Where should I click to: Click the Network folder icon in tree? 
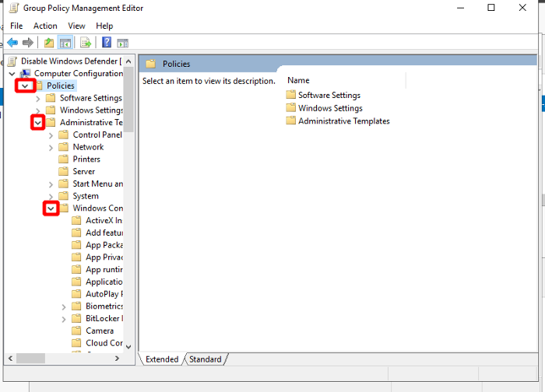63,147
